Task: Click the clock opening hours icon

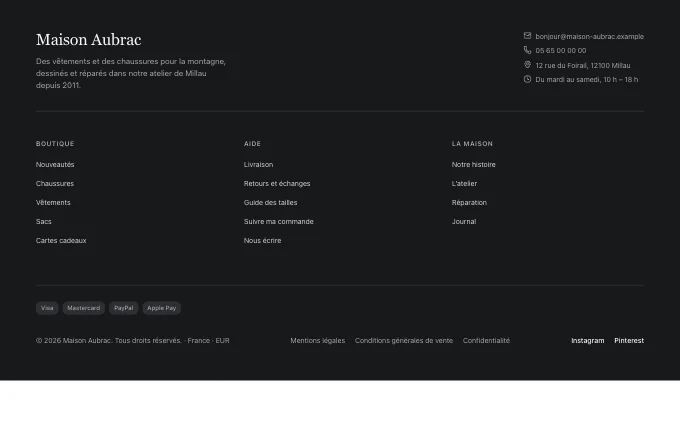Action: tap(527, 79)
